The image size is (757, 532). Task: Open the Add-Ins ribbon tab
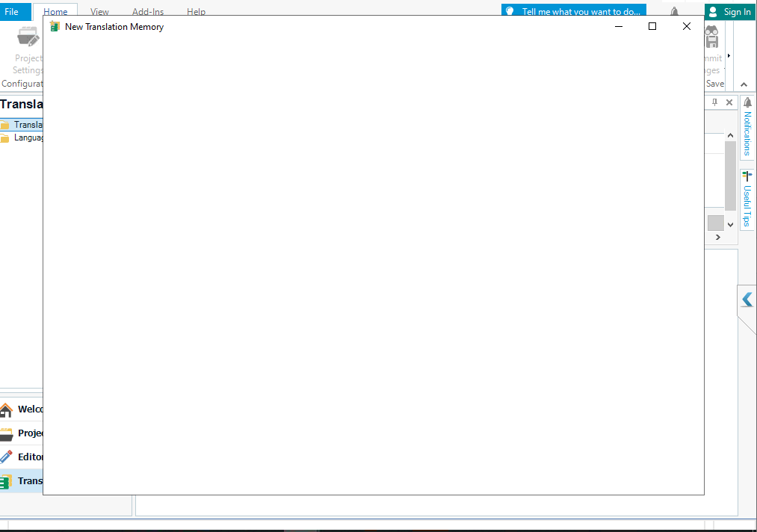point(148,12)
